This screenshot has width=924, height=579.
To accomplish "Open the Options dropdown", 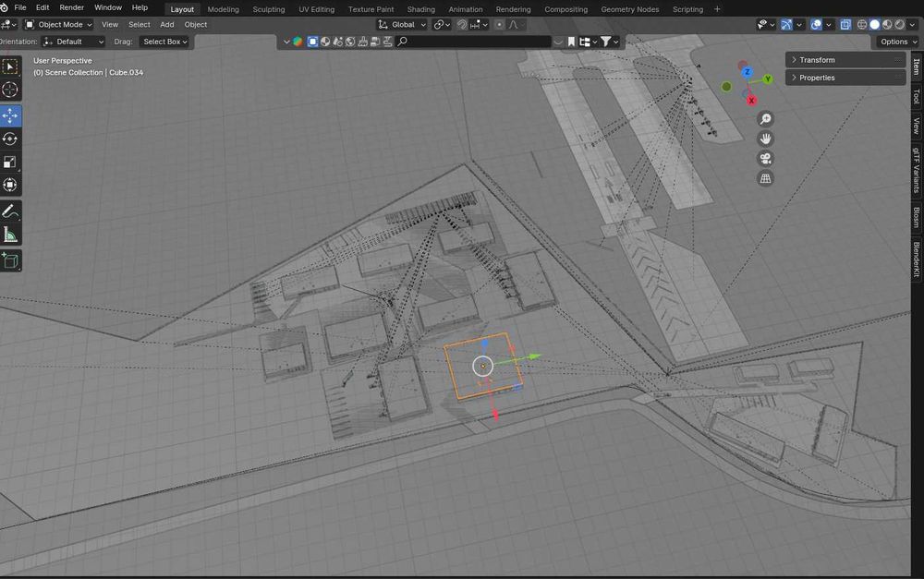I will click(x=897, y=42).
